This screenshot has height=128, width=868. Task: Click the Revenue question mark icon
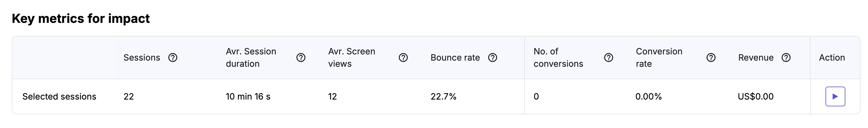786,58
